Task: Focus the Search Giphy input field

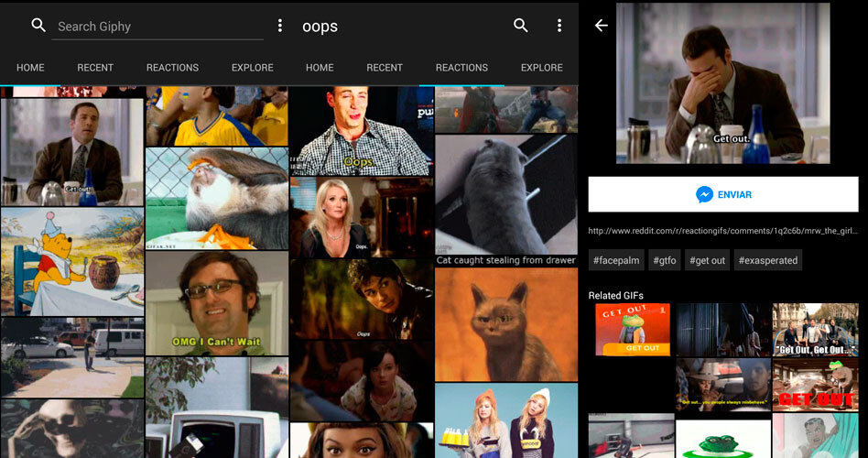Action: 156,27
